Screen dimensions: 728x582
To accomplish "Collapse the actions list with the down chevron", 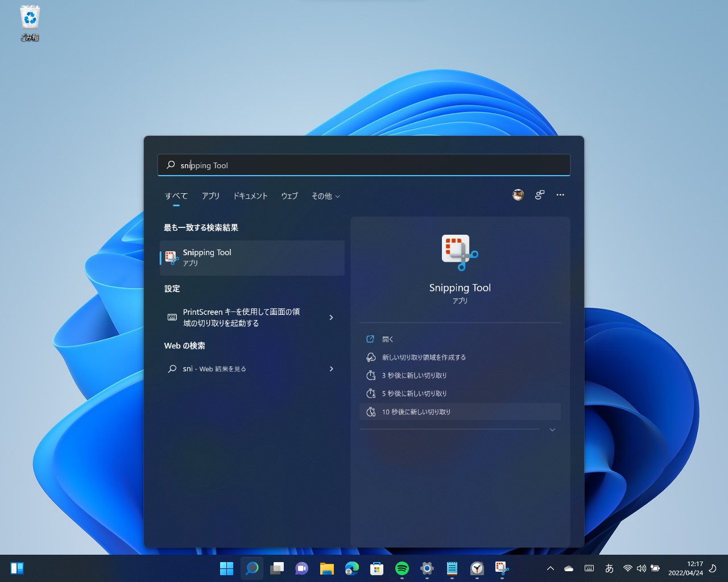I will click(x=552, y=430).
